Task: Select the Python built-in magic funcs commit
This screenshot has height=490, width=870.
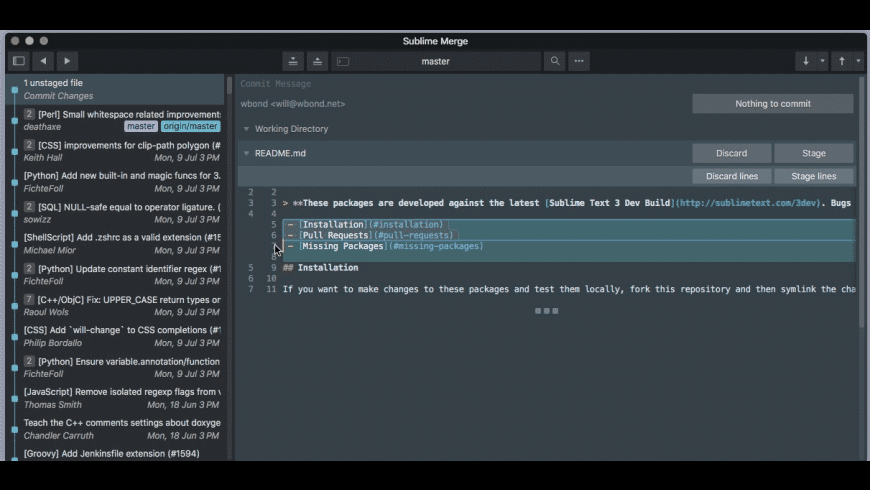Action: click(115, 182)
